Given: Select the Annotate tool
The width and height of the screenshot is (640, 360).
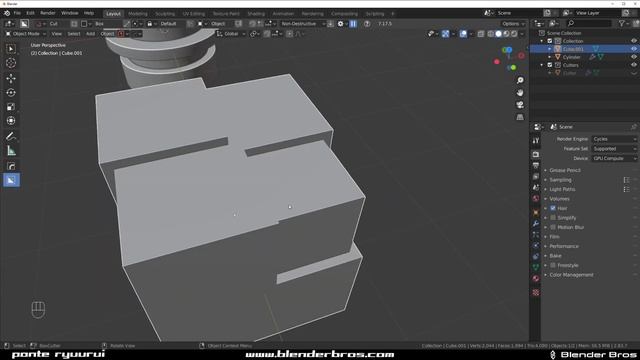Looking at the screenshot, I should click(x=11, y=136).
